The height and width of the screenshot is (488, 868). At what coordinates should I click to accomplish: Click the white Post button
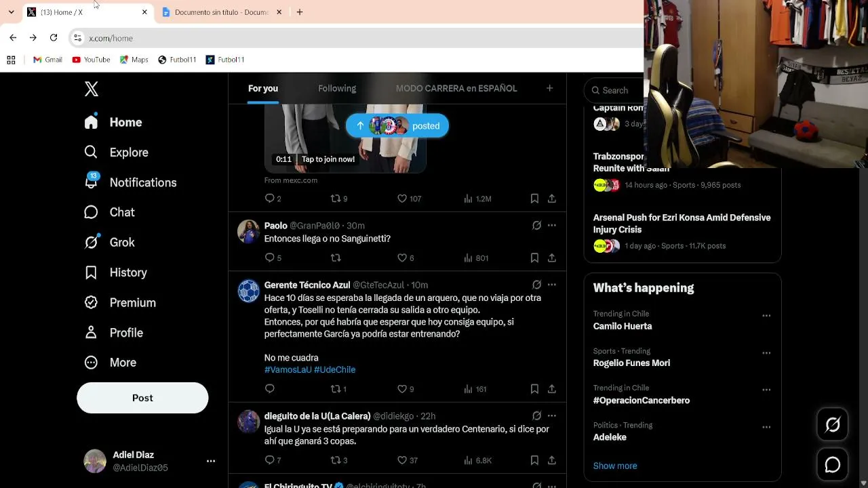pyautogui.click(x=142, y=398)
